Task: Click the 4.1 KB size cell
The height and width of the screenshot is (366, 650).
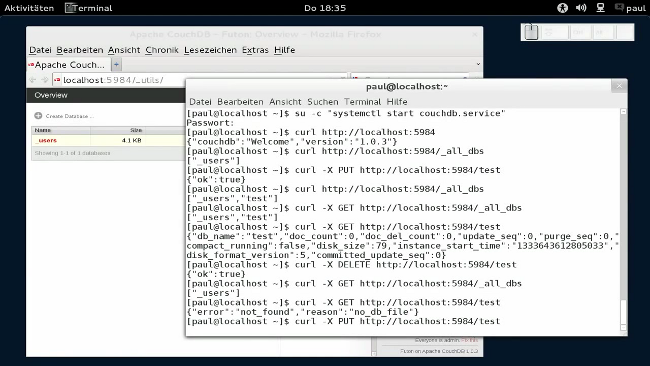Action: (131, 141)
